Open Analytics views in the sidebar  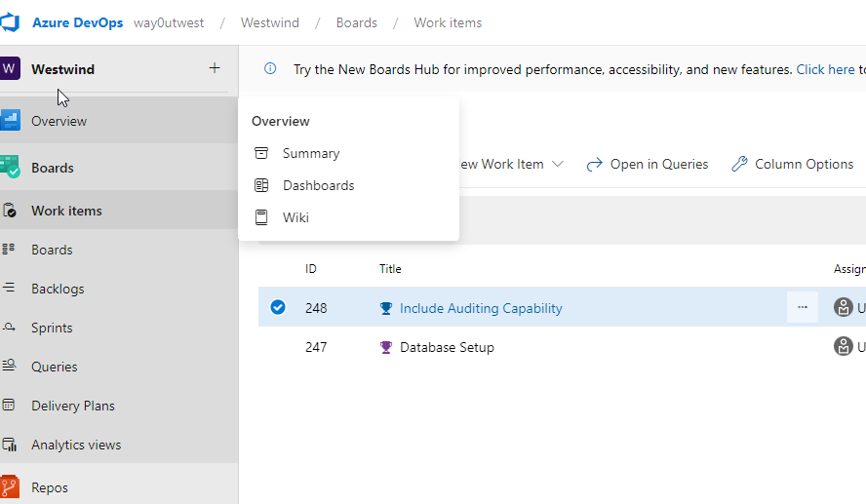[76, 445]
